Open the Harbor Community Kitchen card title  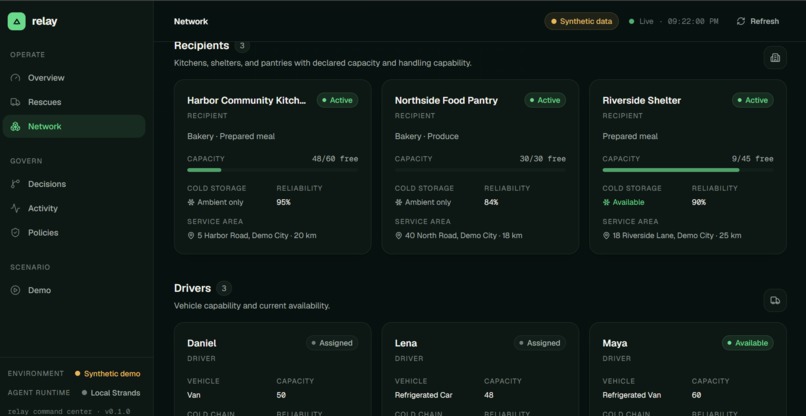point(246,100)
